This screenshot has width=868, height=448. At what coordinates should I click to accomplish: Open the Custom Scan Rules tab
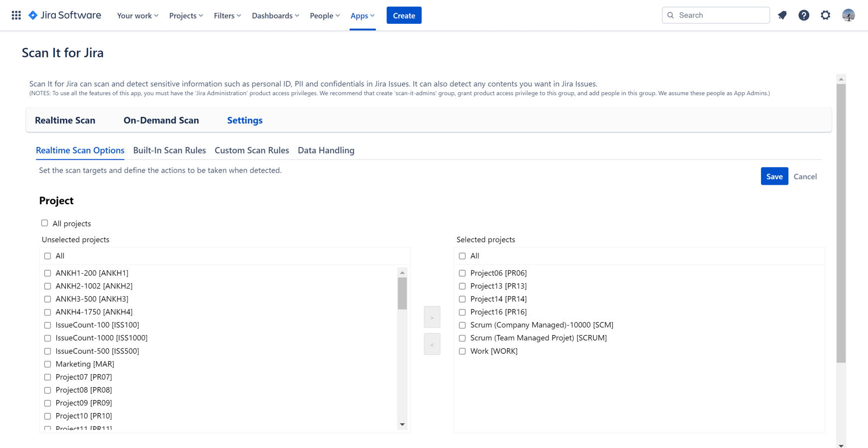point(251,150)
